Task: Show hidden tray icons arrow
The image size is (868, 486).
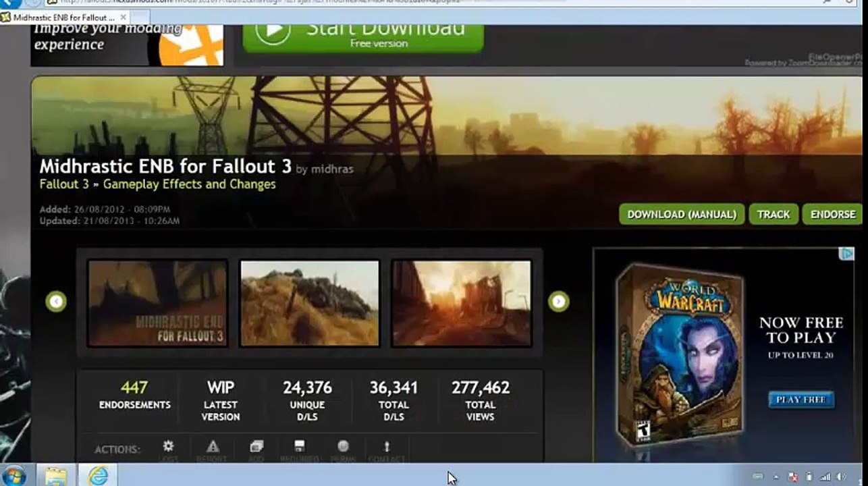Action: 776,477
